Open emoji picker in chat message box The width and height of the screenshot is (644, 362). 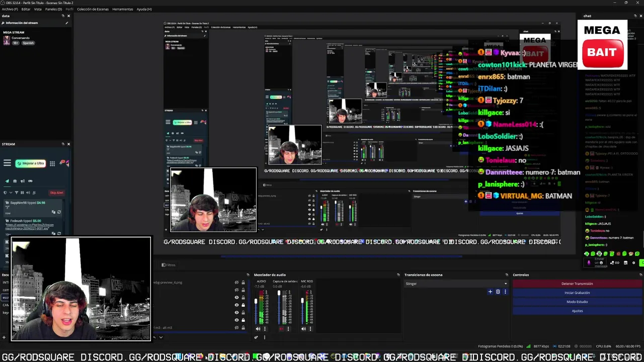(601, 263)
